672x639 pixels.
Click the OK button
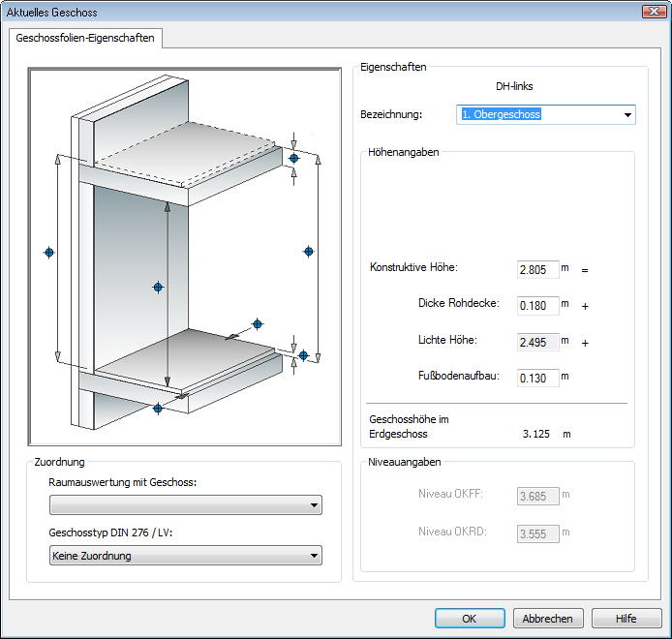(470, 619)
